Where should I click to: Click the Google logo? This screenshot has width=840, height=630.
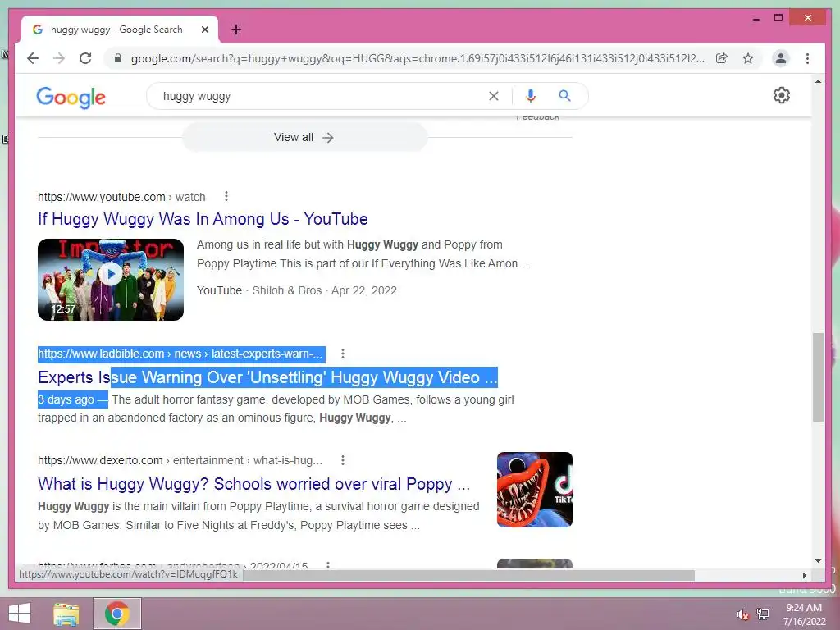(71, 97)
